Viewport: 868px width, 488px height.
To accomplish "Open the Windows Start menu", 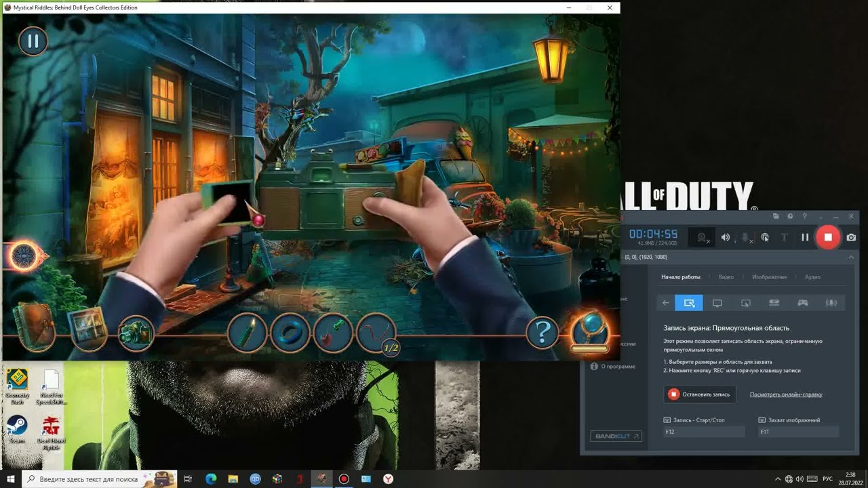I will [10, 479].
